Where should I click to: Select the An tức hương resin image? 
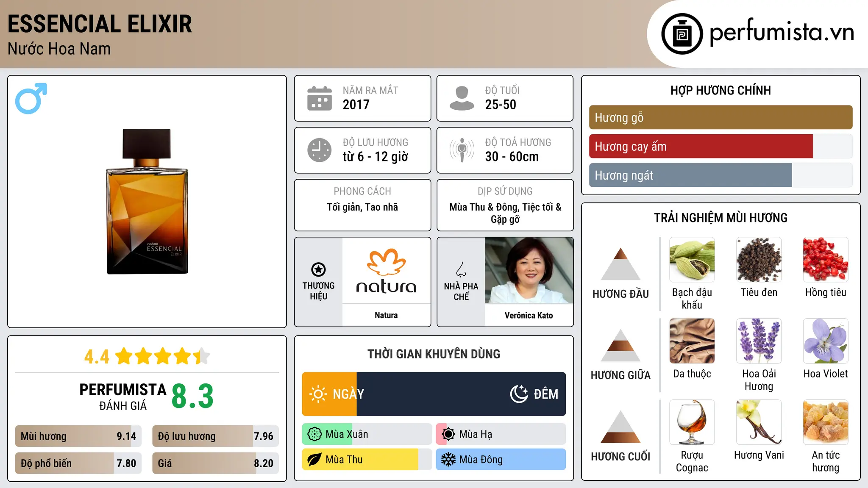tap(826, 422)
